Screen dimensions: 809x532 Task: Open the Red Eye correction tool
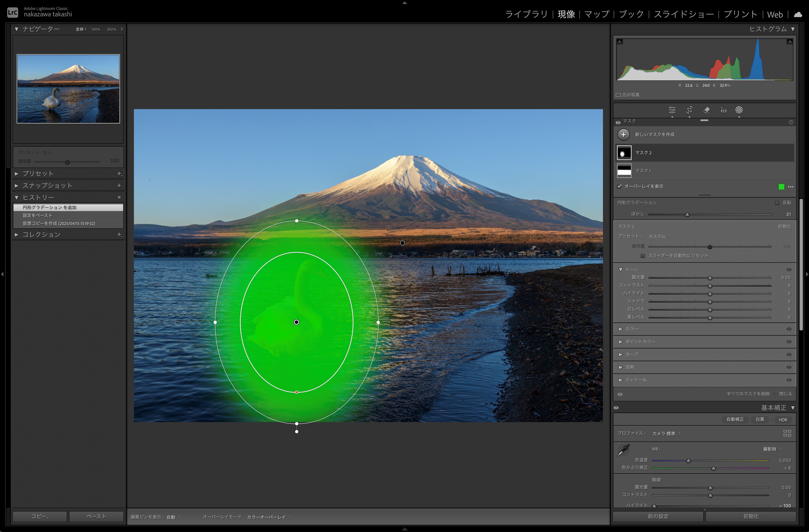coord(723,110)
